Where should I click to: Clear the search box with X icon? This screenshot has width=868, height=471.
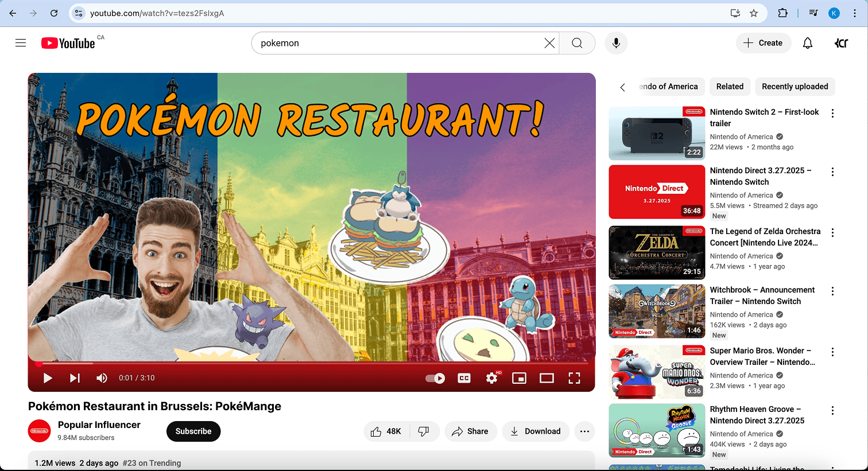coord(549,43)
